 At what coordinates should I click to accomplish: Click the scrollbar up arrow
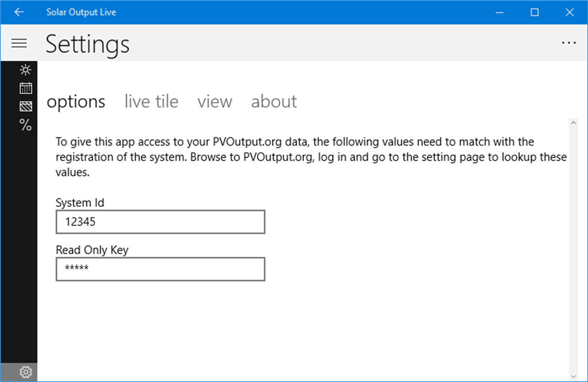[x=573, y=123]
